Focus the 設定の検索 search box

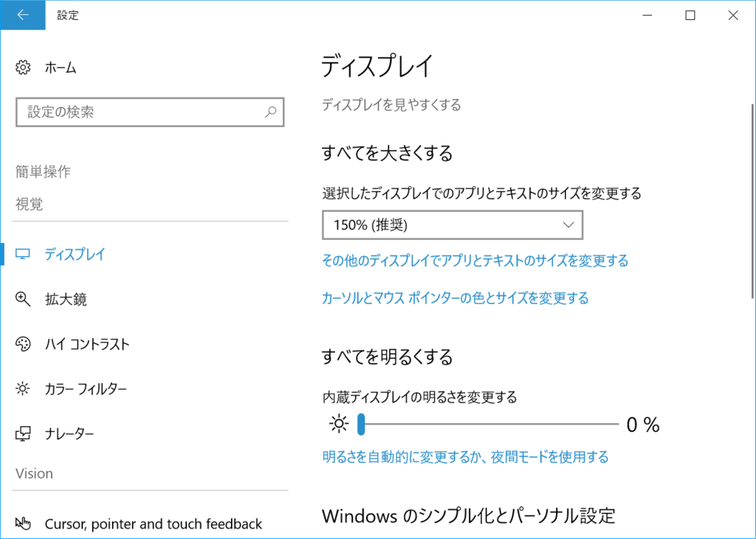pos(150,112)
